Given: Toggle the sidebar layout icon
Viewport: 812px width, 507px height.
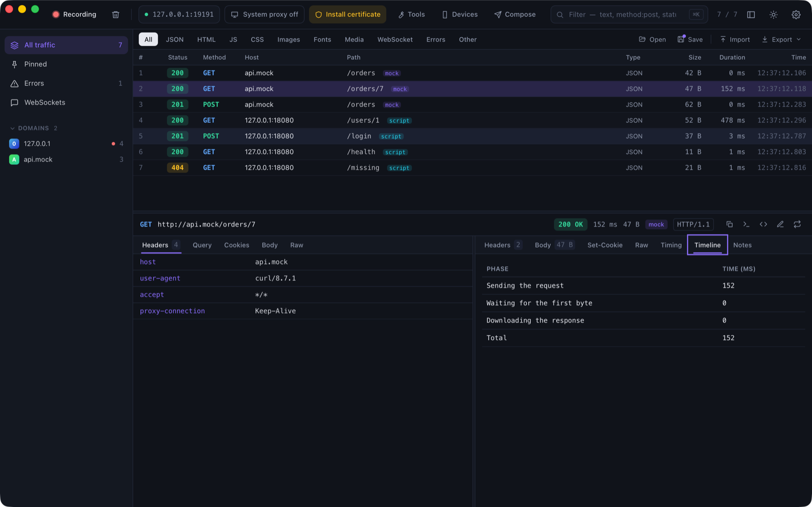Looking at the screenshot, I should click(751, 14).
